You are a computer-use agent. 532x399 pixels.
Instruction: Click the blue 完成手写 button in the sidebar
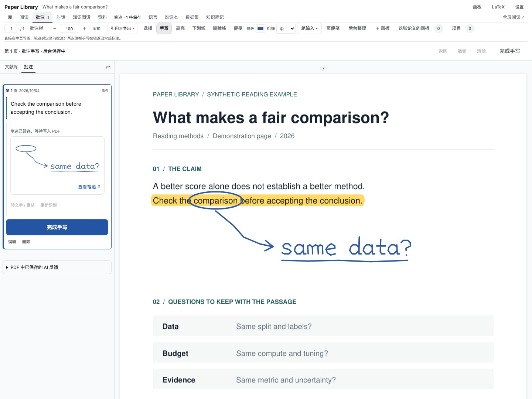(x=57, y=227)
